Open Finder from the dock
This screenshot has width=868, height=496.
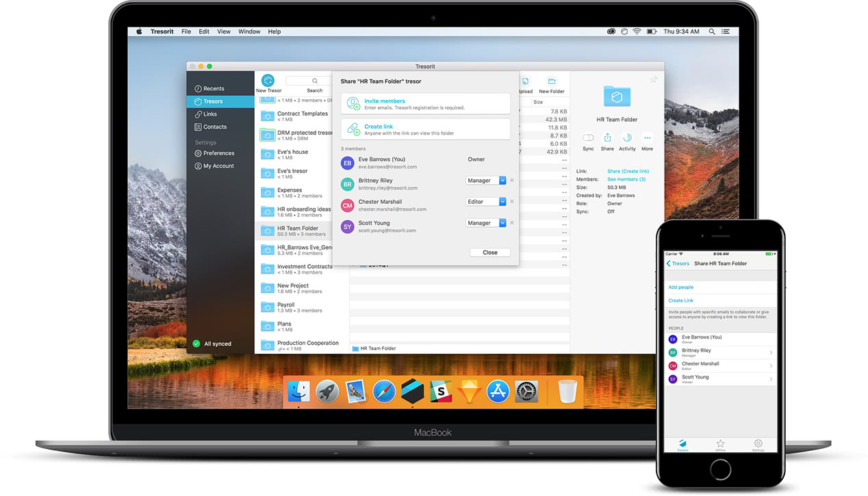tap(298, 391)
